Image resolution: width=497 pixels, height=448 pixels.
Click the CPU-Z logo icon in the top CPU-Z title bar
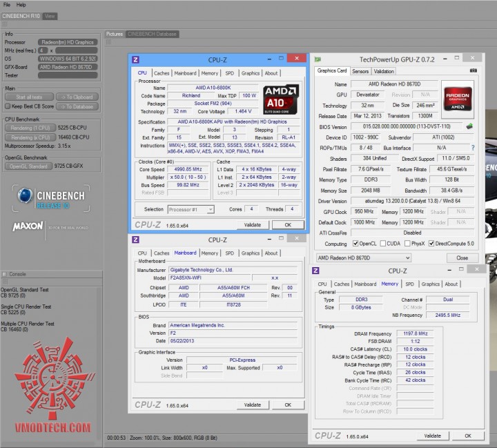[135, 59]
